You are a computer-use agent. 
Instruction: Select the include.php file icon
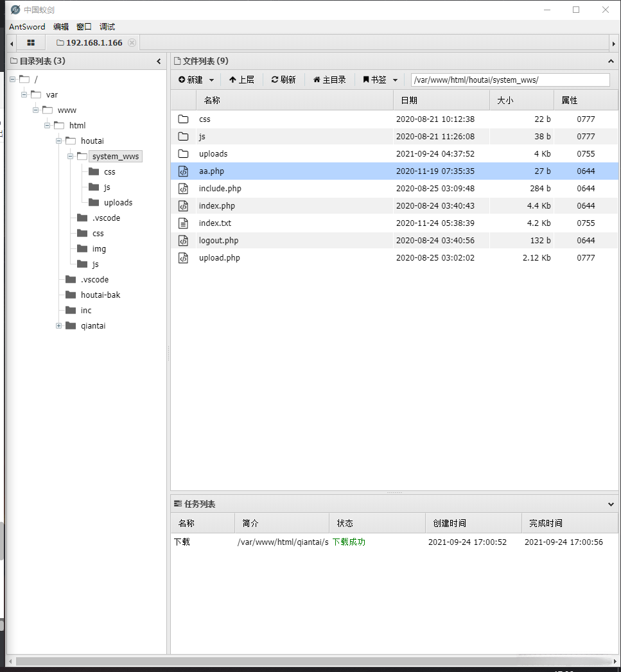tap(183, 188)
